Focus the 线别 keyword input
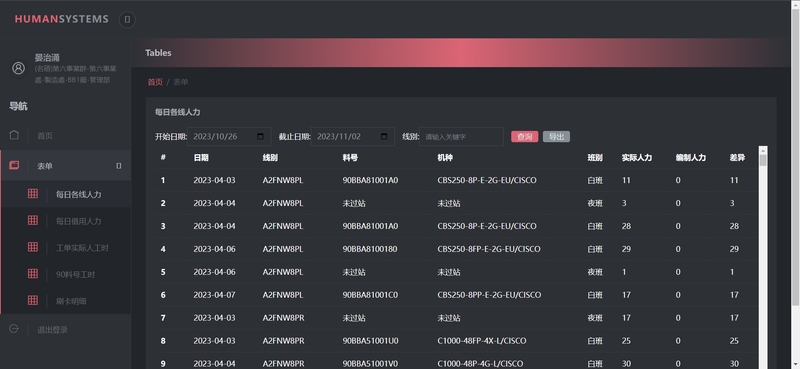The height and width of the screenshot is (369, 800). [x=461, y=137]
